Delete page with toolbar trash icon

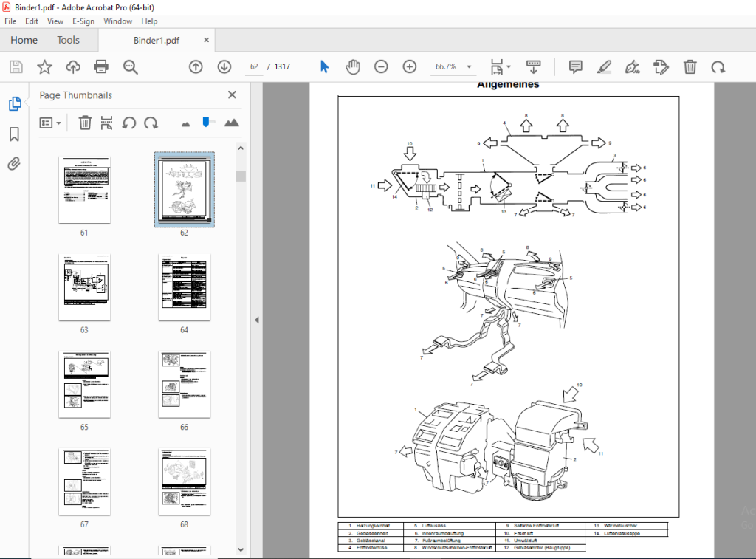tap(690, 66)
